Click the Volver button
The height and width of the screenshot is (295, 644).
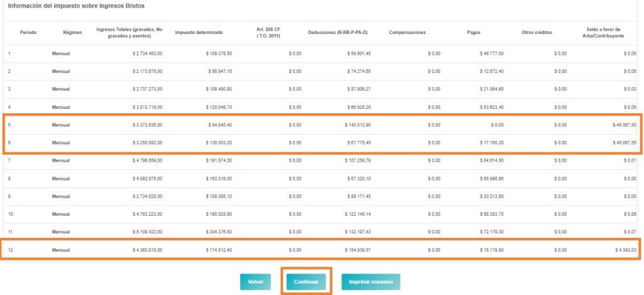(255, 282)
